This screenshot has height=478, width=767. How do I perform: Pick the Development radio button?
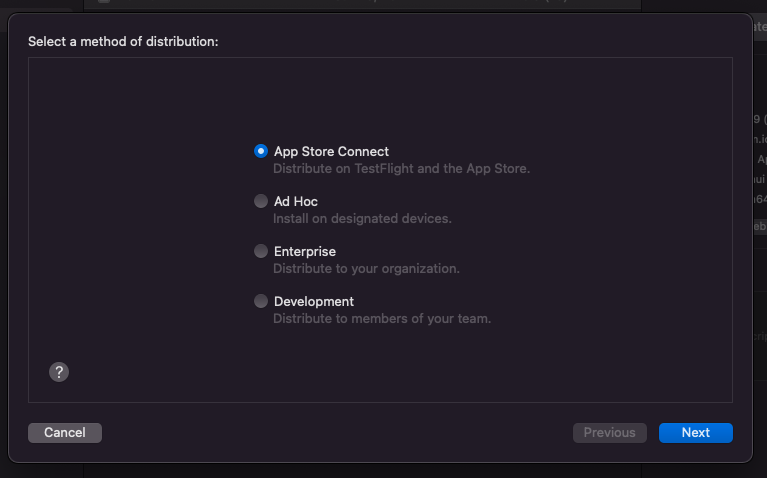pyautogui.click(x=261, y=301)
